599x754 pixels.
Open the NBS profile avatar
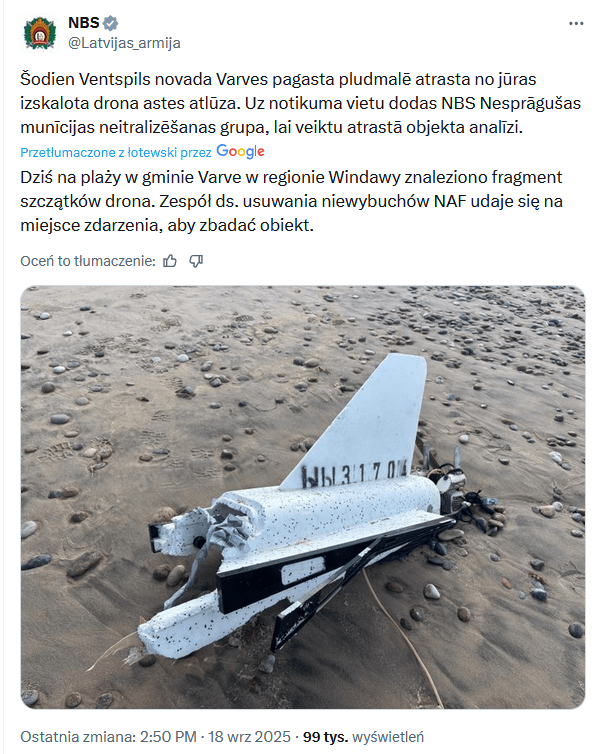pyautogui.click(x=40, y=33)
